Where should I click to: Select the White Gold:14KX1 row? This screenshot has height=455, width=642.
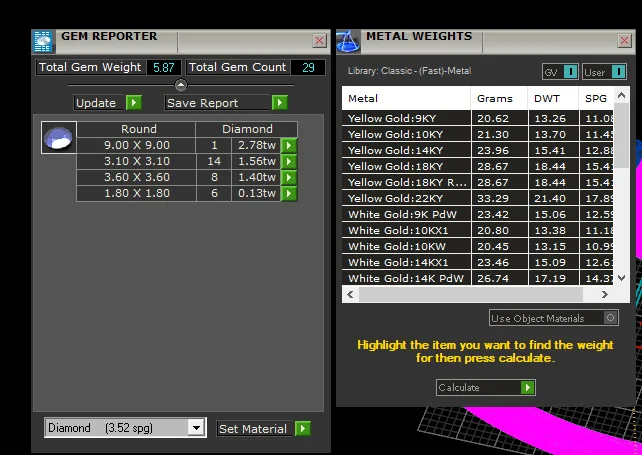click(477, 262)
